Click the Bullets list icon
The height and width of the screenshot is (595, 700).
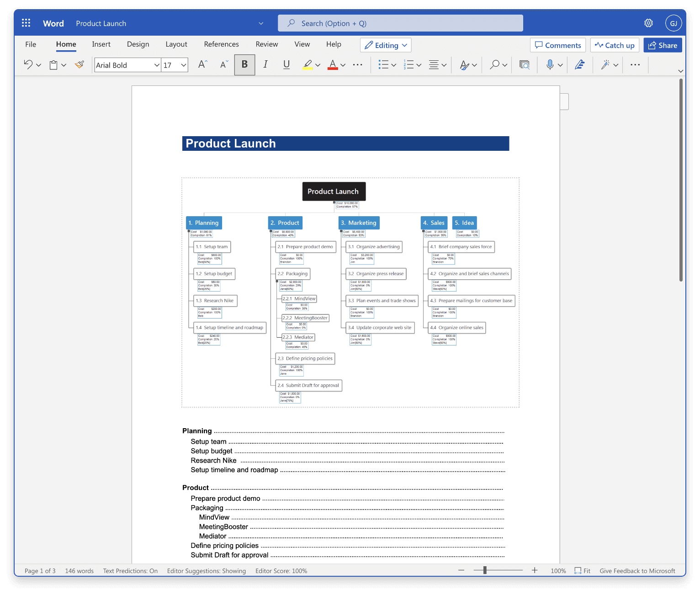383,65
